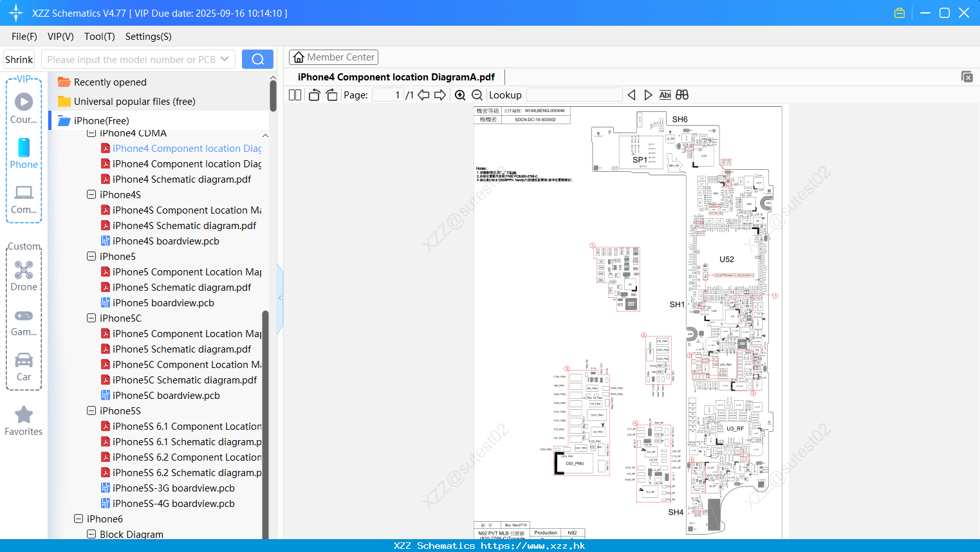This screenshot has width=980, height=552.
Task: Rotate page clockwise
Action: click(331, 95)
